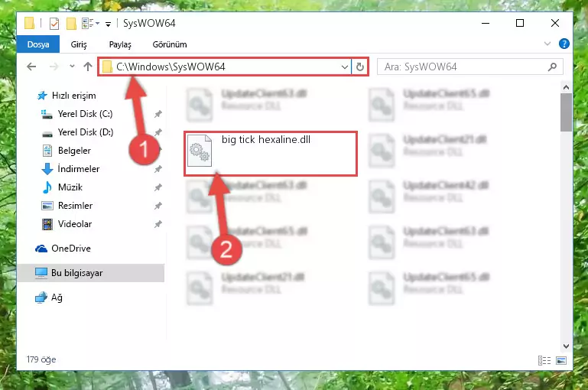Click the vertical scrollbar thumb
The image size is (588, 390).
coord(566,112)
